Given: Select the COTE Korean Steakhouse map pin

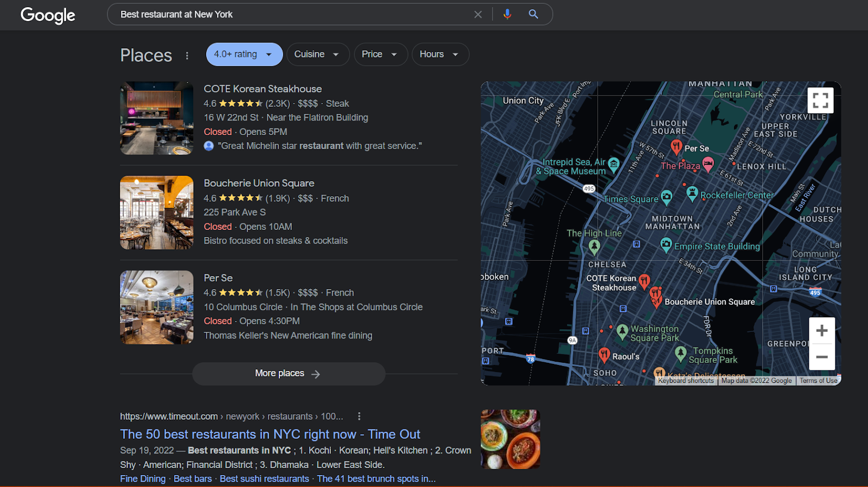Looking at the screenshot, I should pos(644,281).
